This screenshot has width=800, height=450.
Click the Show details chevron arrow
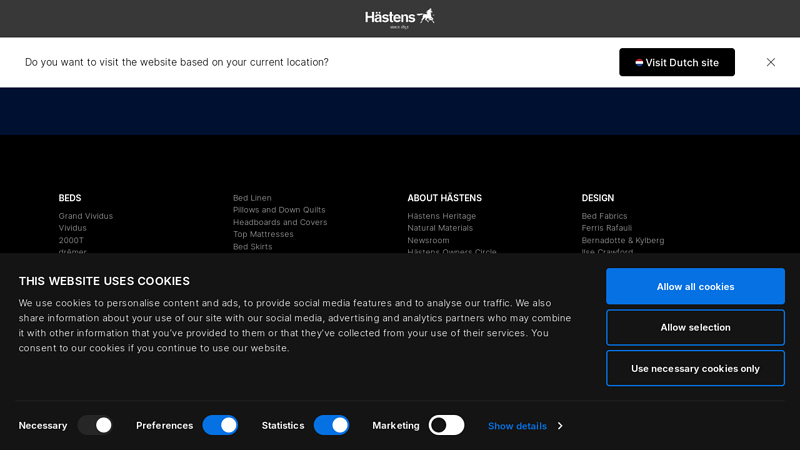(560, 426)
